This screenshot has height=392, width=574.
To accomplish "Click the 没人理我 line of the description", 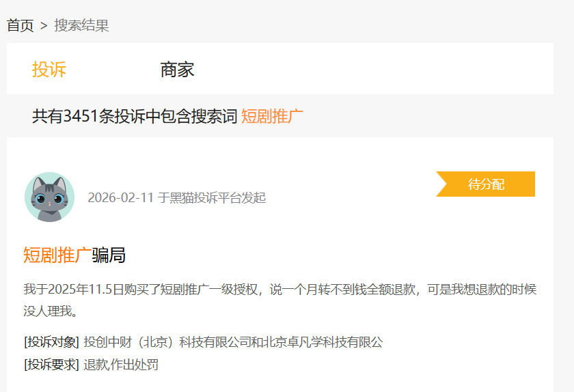I will click(51, 311).
